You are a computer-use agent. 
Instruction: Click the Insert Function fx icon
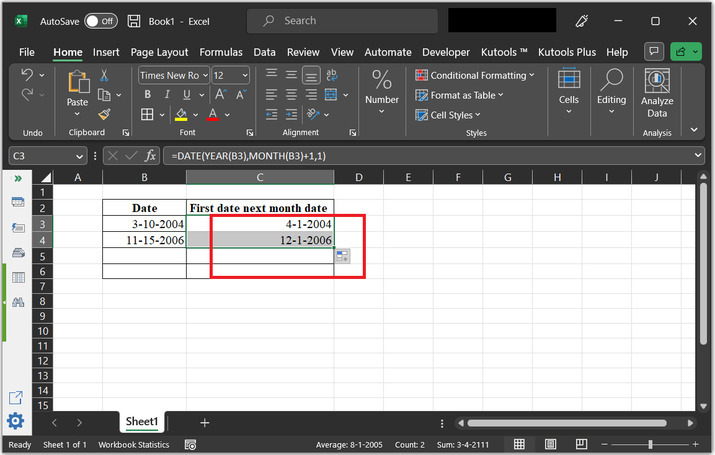click(x=151, y=156)
